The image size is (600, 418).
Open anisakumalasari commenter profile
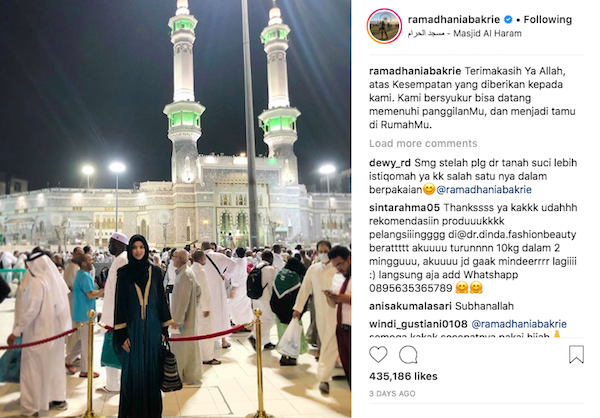click(409, 306)
